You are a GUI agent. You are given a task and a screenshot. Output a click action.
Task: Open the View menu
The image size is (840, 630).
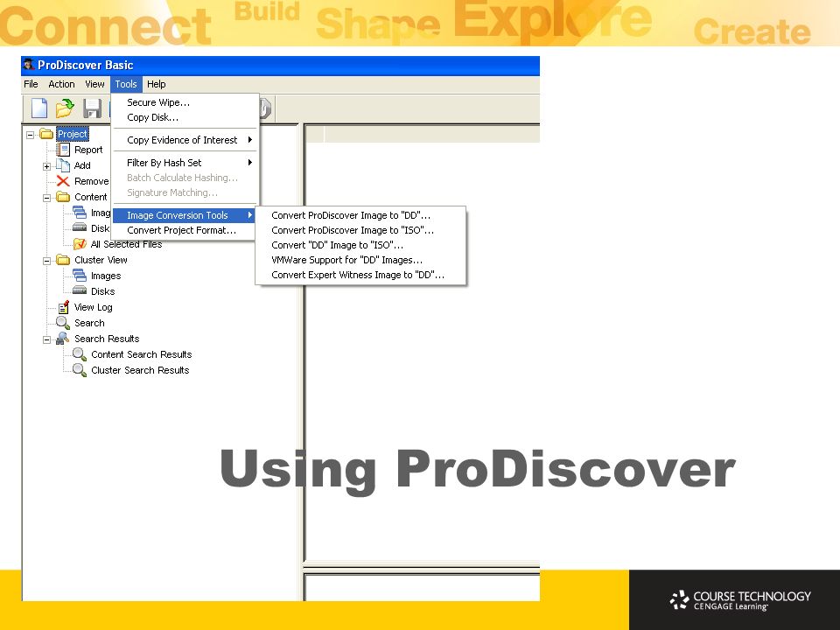94,84
